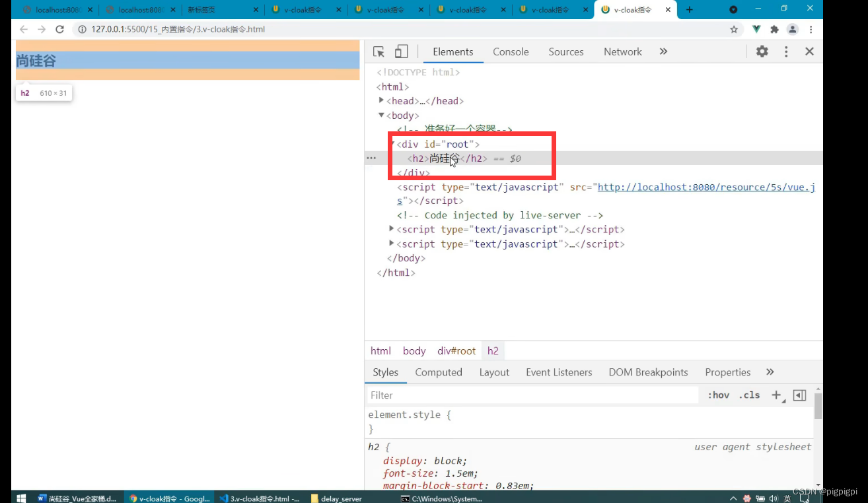Switch to the Console tab

[511, 51]
